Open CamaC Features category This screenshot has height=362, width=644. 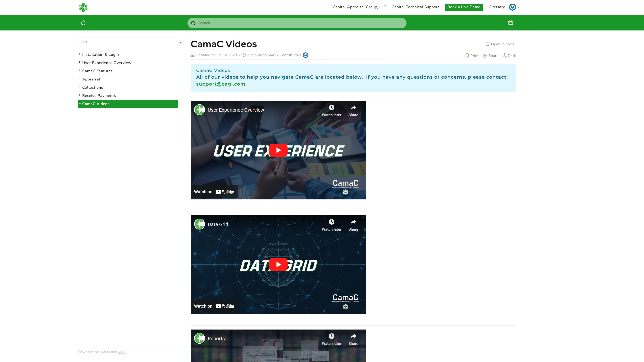pos(97,71)
